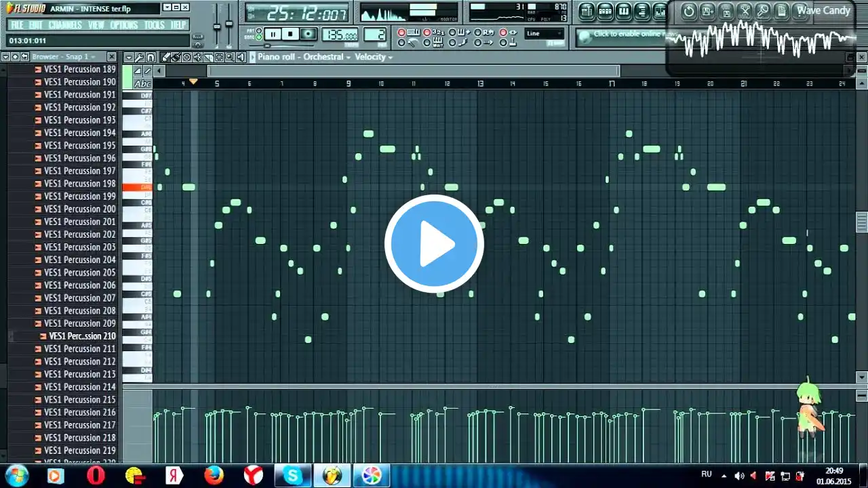Open the Browser Snap 1 dropdown

64,57
